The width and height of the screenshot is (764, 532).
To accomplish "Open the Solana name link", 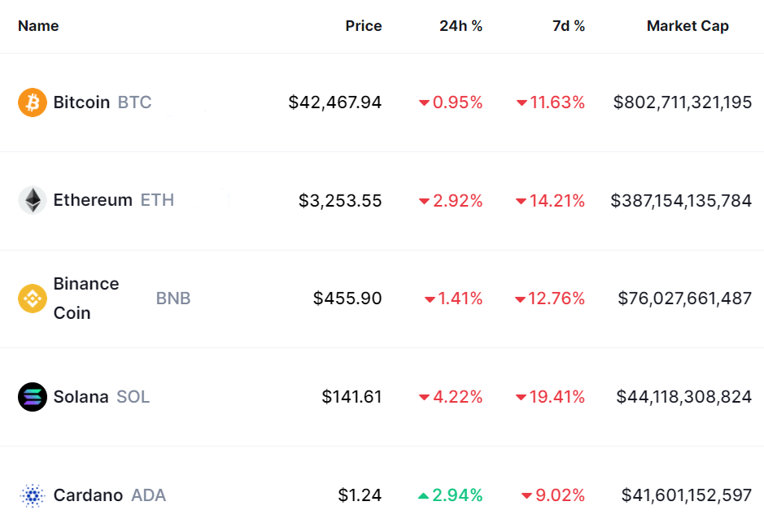I will pyautogui.click(x=81, y=397).
